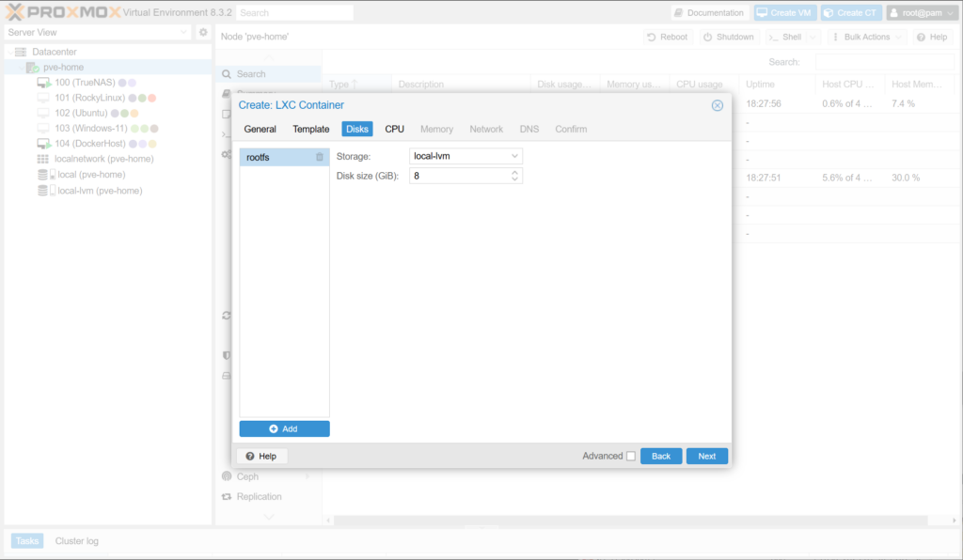Click the trash icon beside rootfs
Viewport: 963px width, 560px height.
click(320, 157)
